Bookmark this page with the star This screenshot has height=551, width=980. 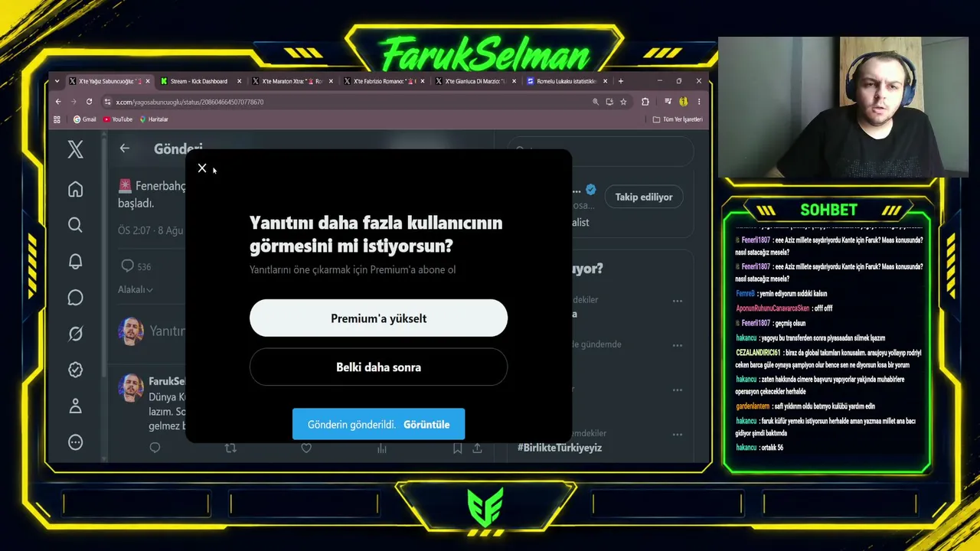623,102
